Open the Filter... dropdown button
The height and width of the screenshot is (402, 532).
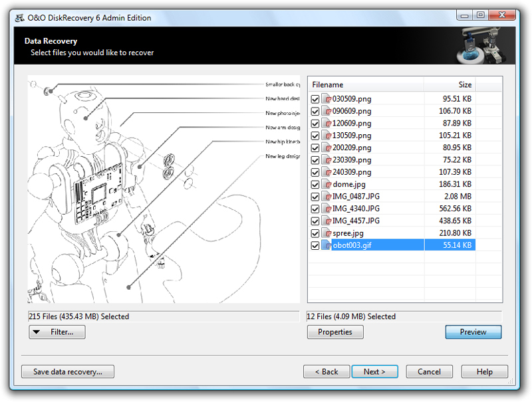(57, 332)
